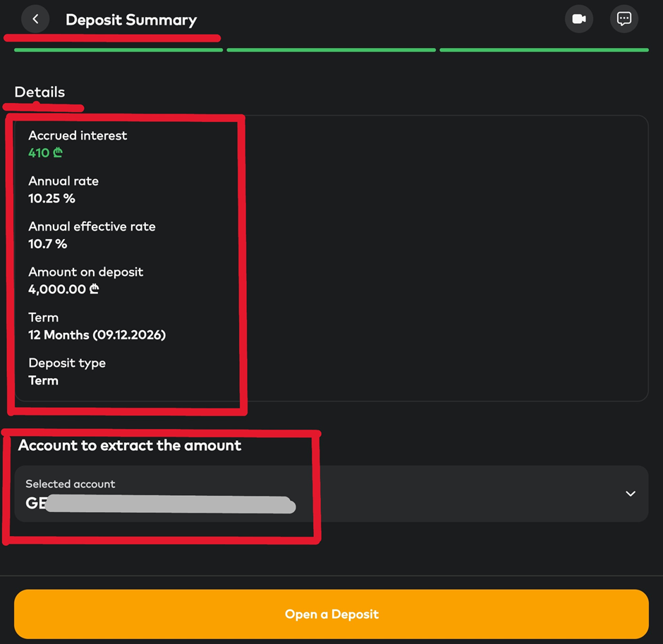Click the Deposit type value Term
Image resolution: width=663 pixels, height=644 pixels.
43,380
